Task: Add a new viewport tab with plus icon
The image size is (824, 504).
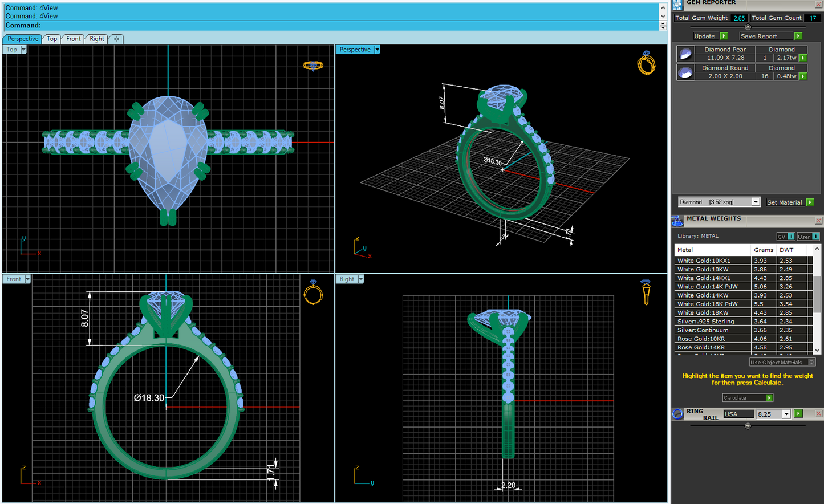Action: [116, 39]
